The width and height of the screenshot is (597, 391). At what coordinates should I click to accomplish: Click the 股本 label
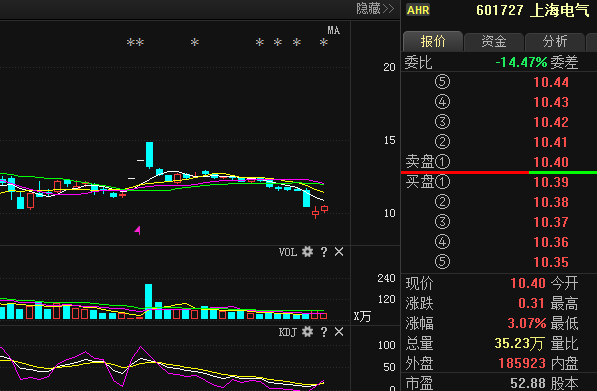click(x=565, y=383)
